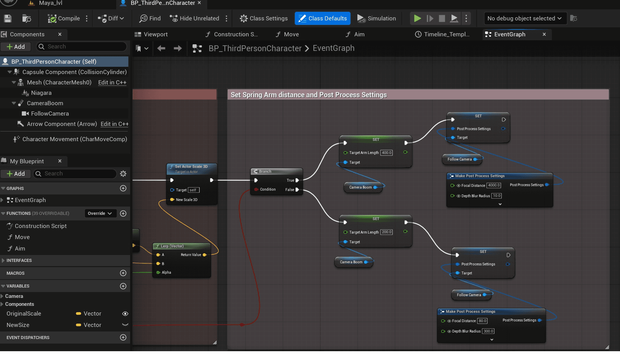Expand the Camera variables category
Image resolution: width=620 pixels, height=364 pixels.
pyautogui.click(x=2, y=296)
